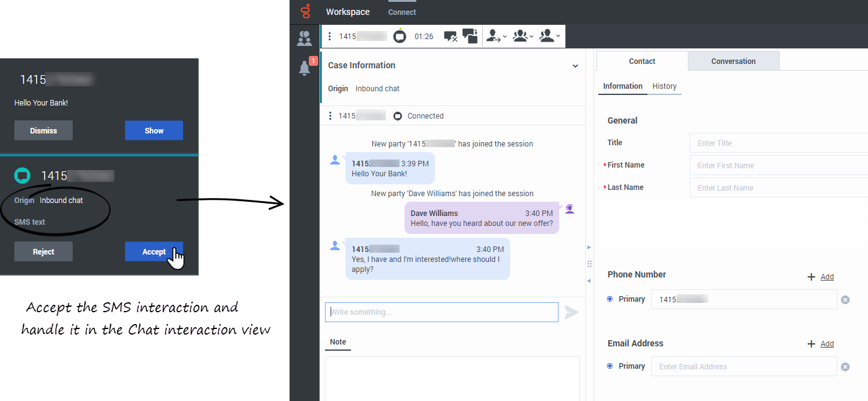Viewport: 868px width, 401px height.
Task: Click the end chat icon in toolbar
Action: coord(450,37)
